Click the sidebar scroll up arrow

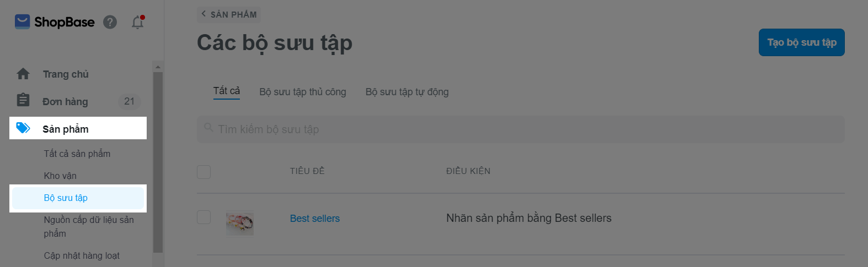158,67
